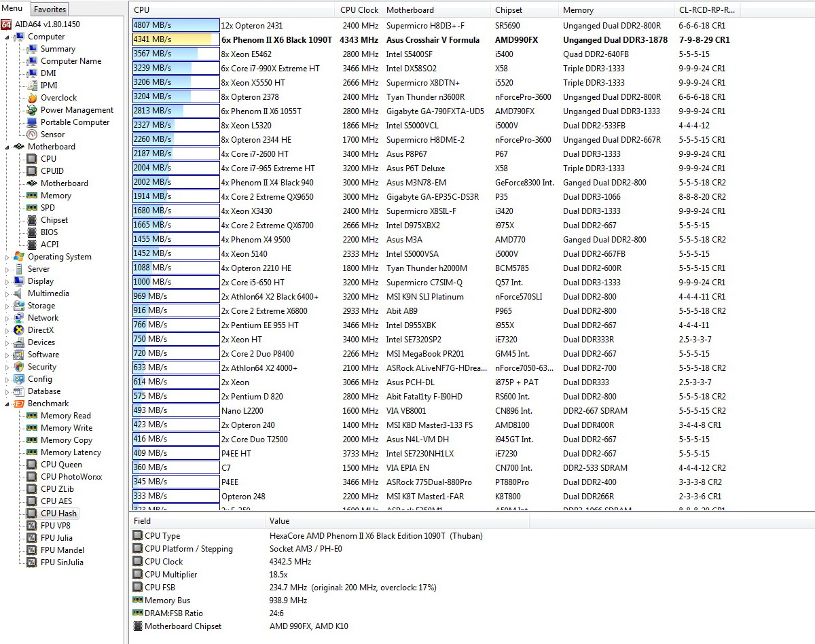
Task: Click the Asus P6T Deluxe motherboard cell
Action: click(416, 168)
